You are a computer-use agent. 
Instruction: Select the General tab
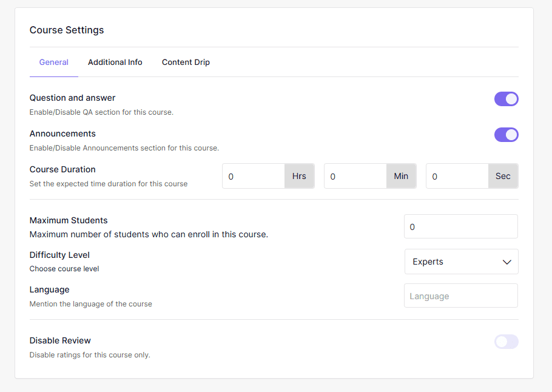point(53,62)
